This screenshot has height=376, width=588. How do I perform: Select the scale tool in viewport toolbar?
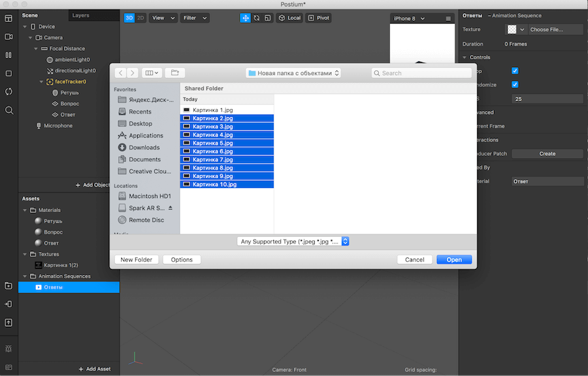(267, 18)
